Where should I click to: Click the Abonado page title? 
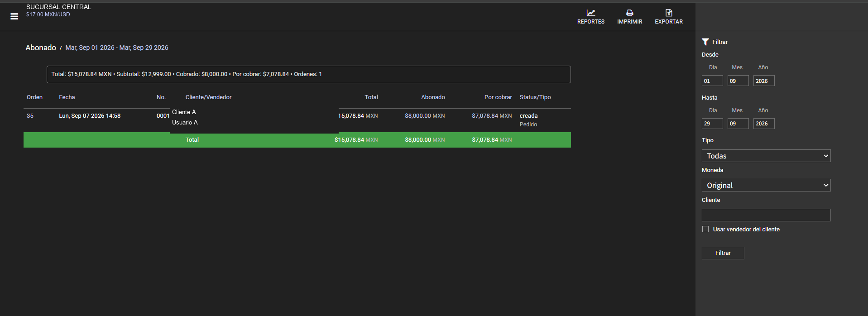coord(41,48)
